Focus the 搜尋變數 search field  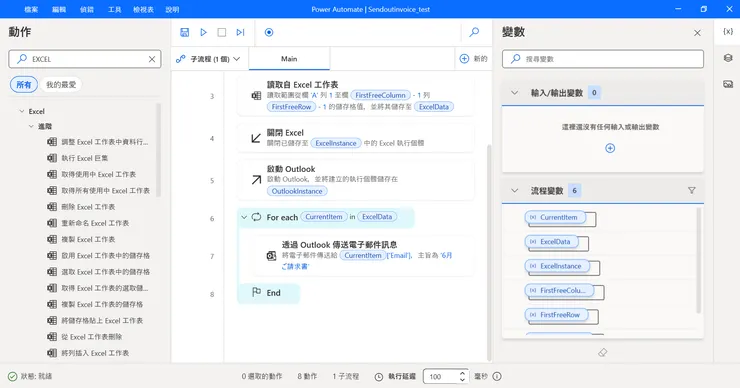click(x=603, y=59)
